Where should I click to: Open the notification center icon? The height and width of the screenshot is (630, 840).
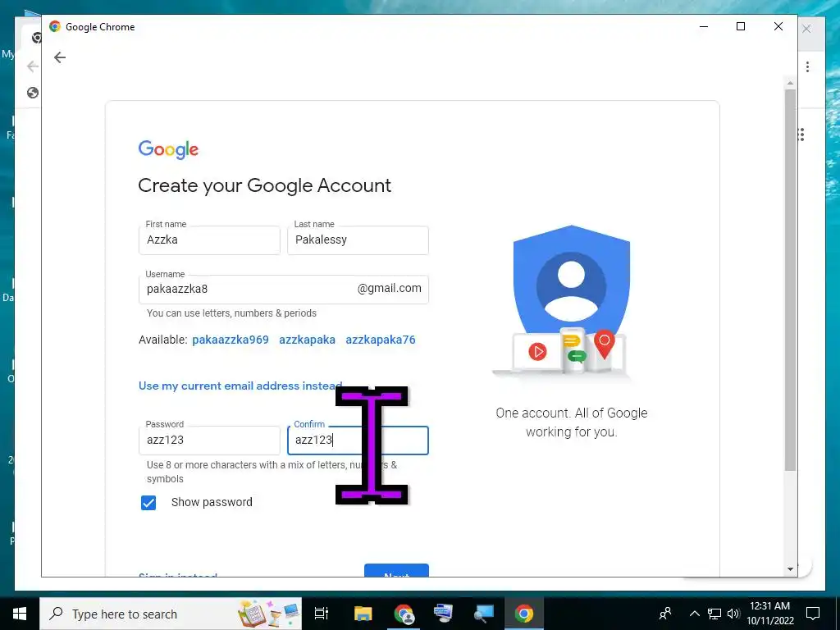point(813,614)
